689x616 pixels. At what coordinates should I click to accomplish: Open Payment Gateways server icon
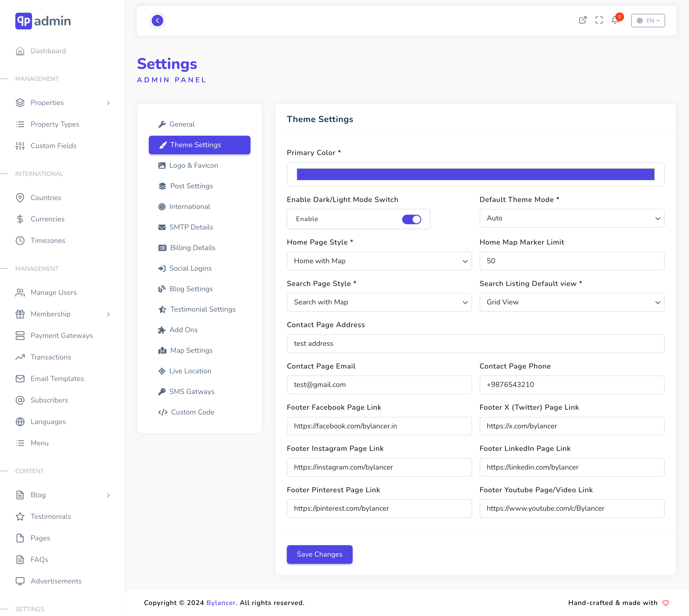(x=20, y=336)
